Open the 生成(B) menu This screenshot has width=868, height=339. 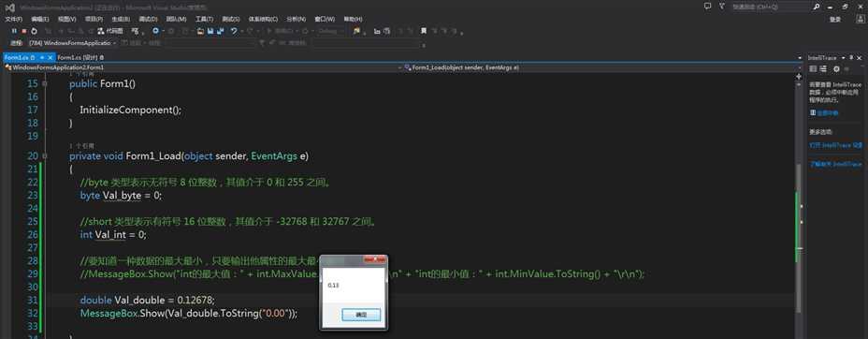[122, 19]
